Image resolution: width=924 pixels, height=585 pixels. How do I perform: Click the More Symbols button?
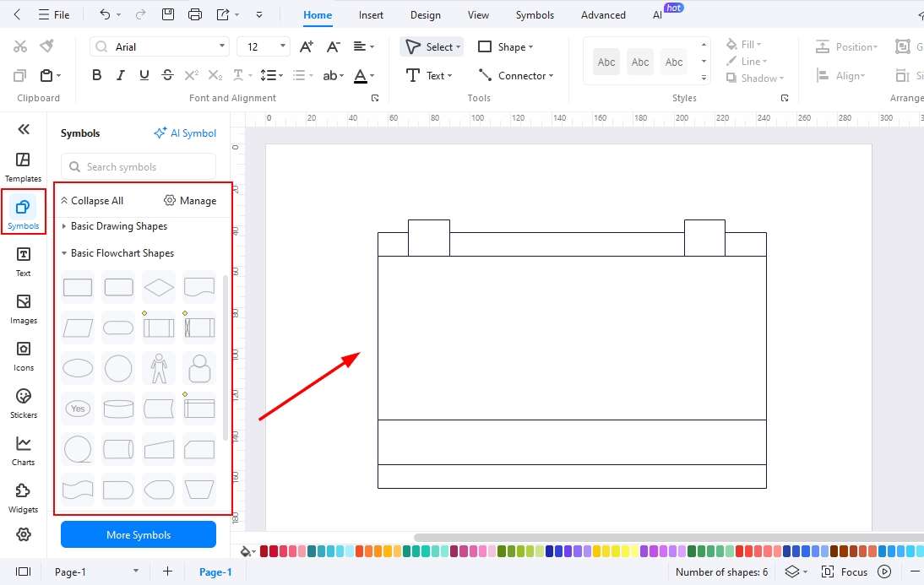coord(139,535)
